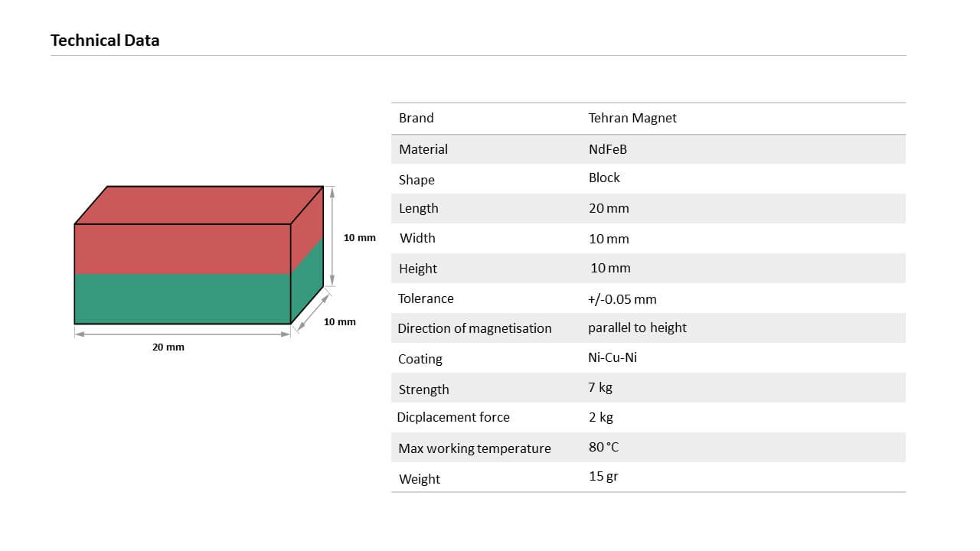The height and width of the screenshot is (551, 980).
Task: Click the Technical Data heading
Action: point(105,41)
